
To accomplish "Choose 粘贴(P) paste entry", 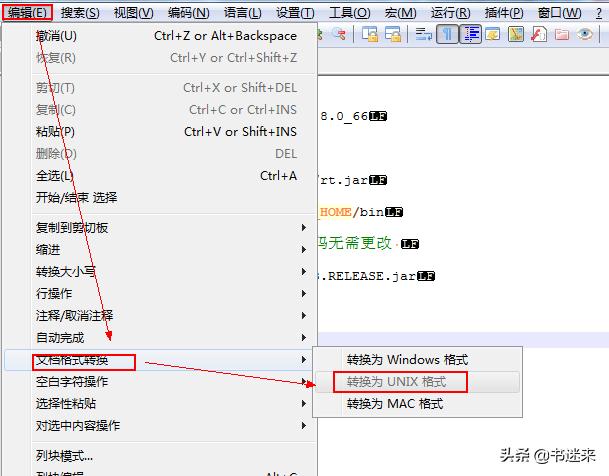I will coord(160,132).
